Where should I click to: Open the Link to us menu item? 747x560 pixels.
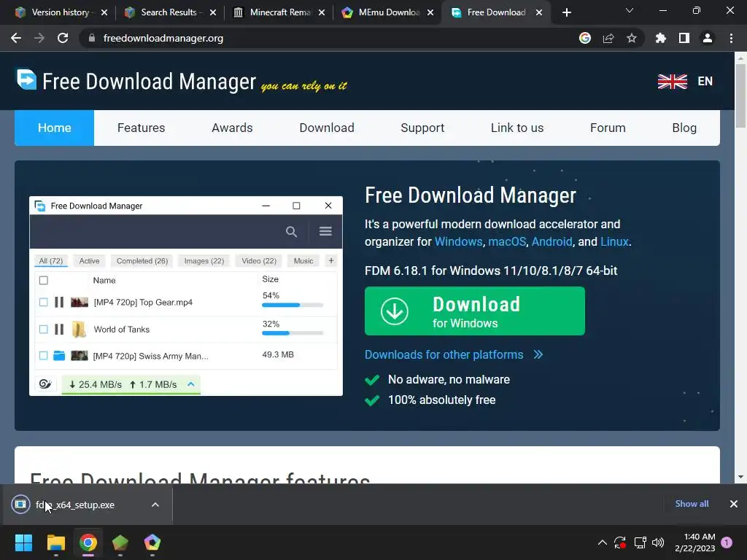point(517,128)
